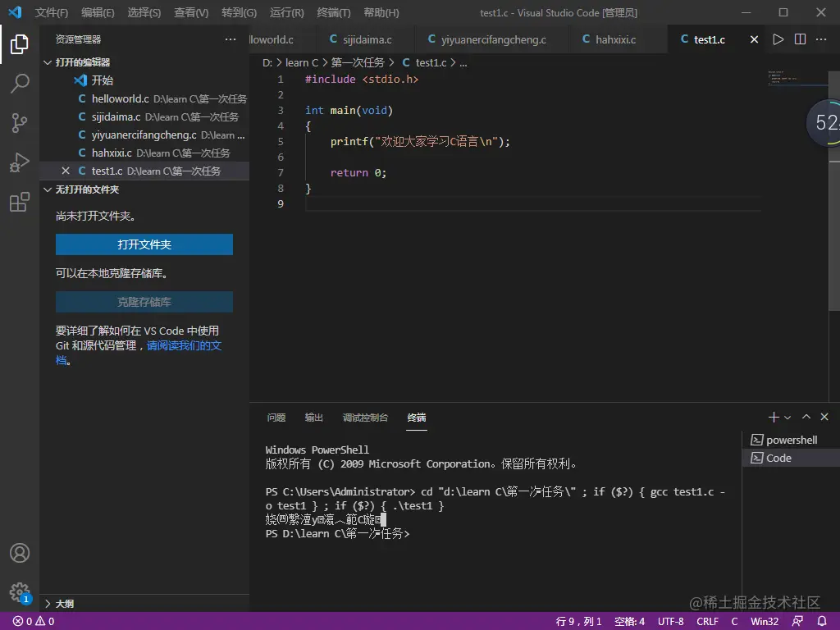Image resolution: width=840 pixels, height=630 pixels.
Task: Click the 克隆存储库 button
Action: [x=144, y=302]
